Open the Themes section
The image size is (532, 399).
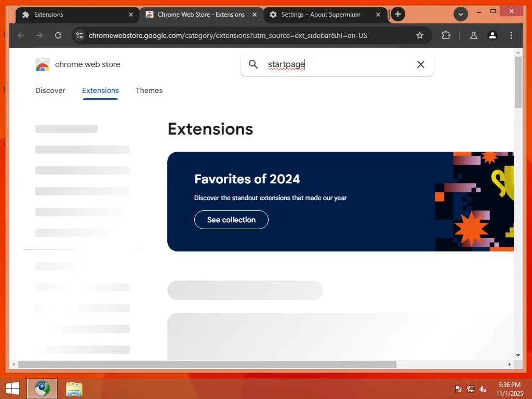[x=149, y=90]
